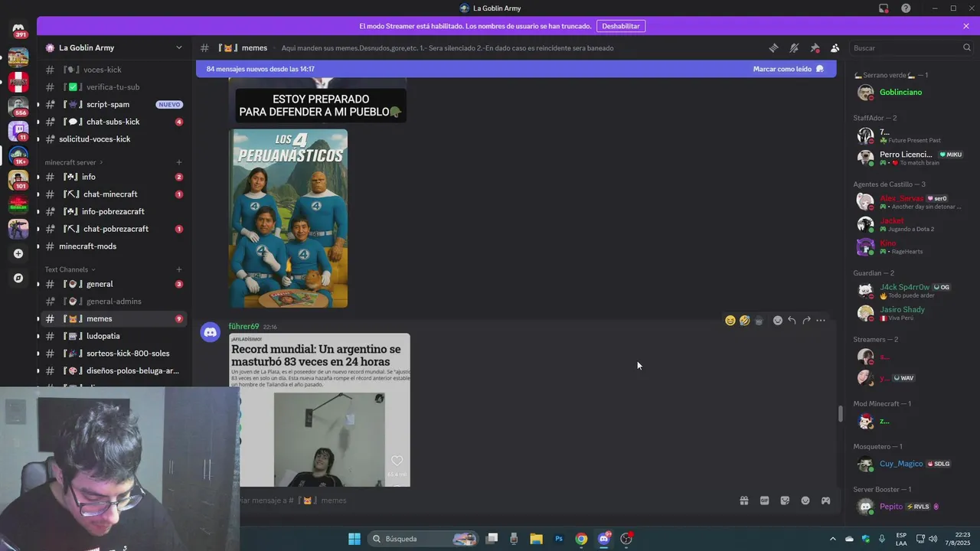Create channel in Text Channels category
The image size is (980, 551).
[179, 269]
